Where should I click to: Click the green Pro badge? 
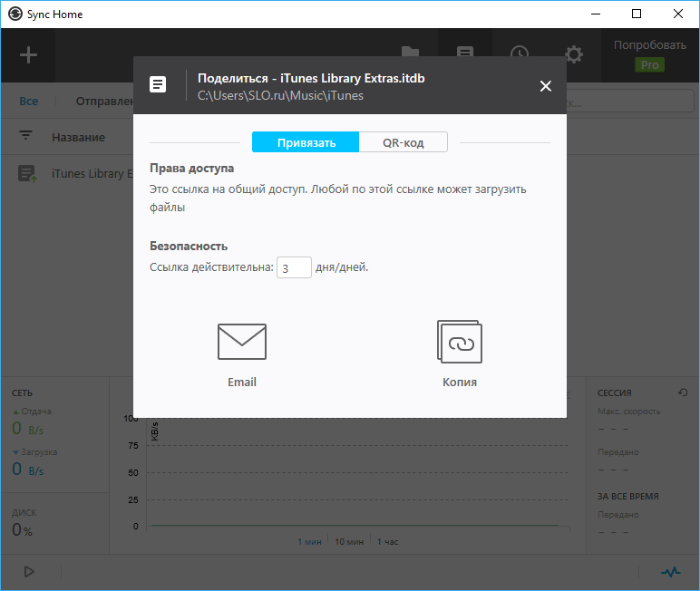649,64
